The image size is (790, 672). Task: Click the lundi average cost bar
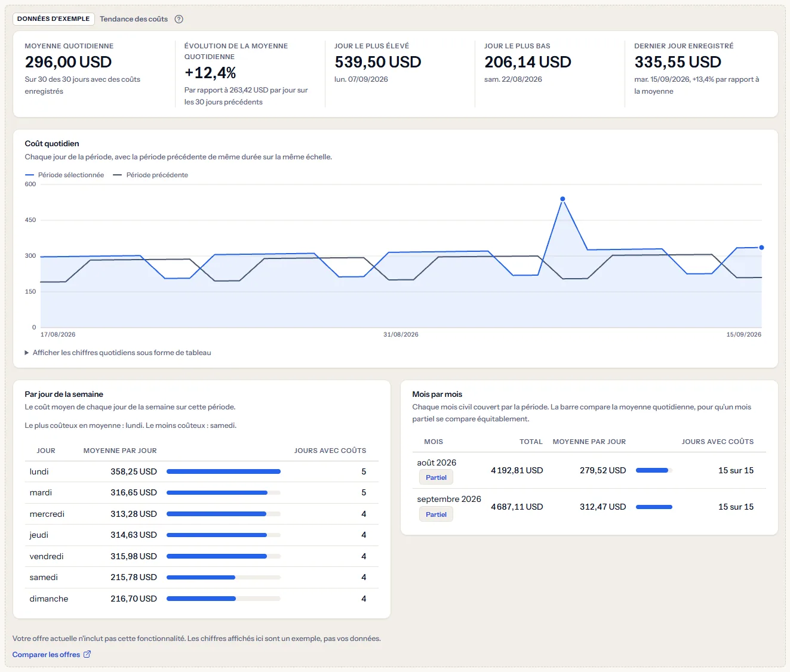(x=223, y=471)
